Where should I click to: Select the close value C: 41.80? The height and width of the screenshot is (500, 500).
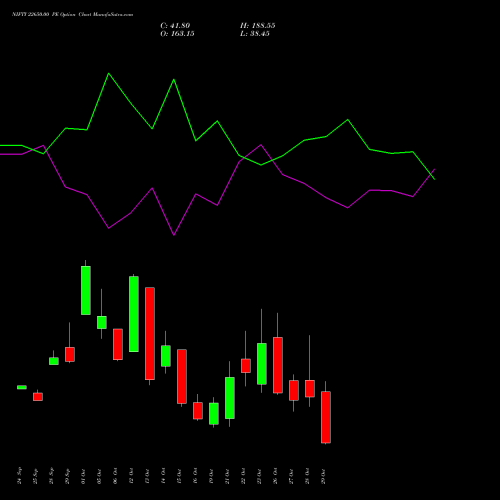tap(175, 26)
